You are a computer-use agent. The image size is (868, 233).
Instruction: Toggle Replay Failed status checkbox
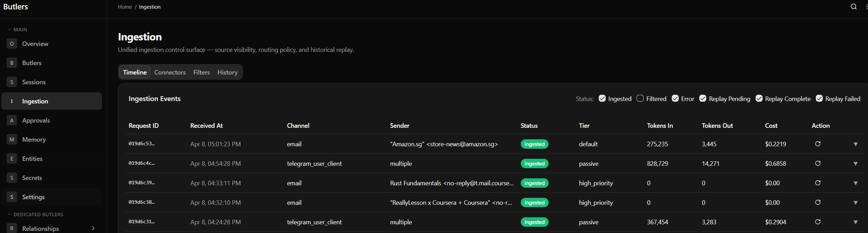coord(819,99)
